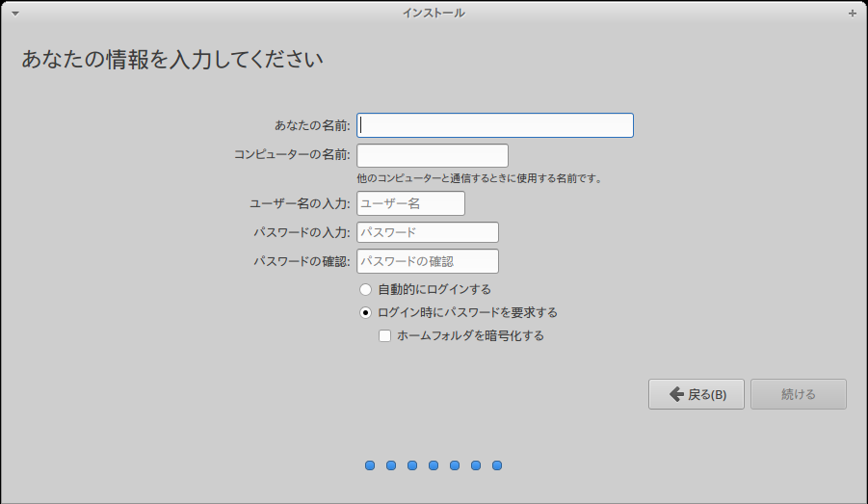Click the コンピューターの名前 label
This screenshot has height=504, width=868.
pos(292,154)
